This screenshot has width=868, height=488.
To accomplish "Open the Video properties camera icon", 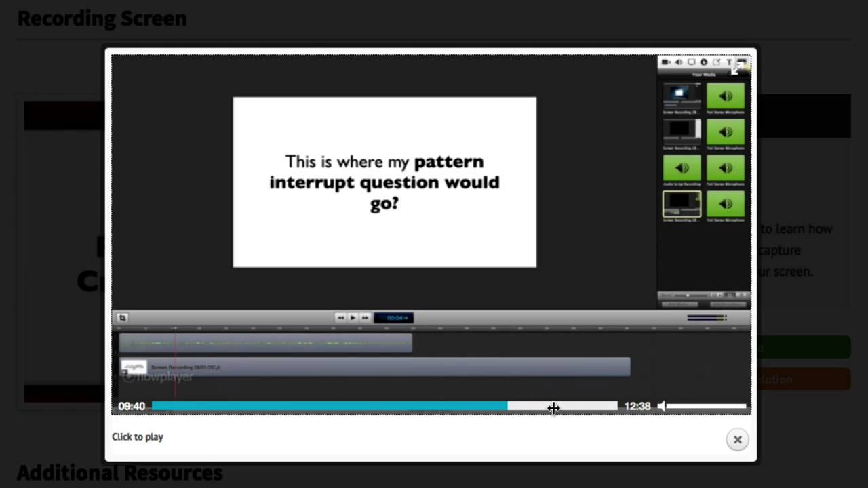I will [x=665, y=62].
